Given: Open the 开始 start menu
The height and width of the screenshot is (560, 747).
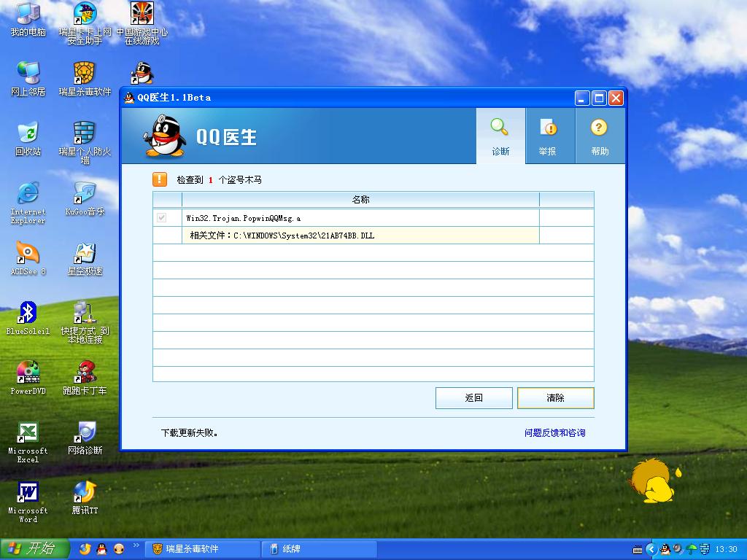Looking at the screenshot, I should 35,549.
